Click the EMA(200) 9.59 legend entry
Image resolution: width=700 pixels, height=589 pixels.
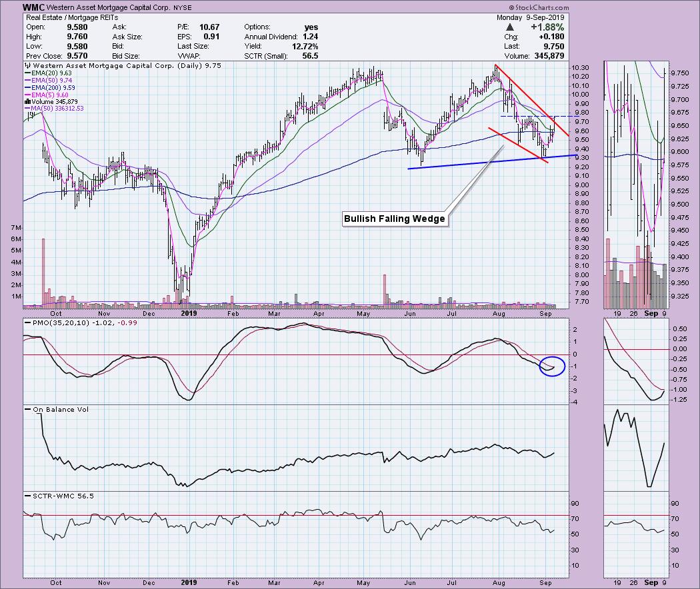pos(50,88)
